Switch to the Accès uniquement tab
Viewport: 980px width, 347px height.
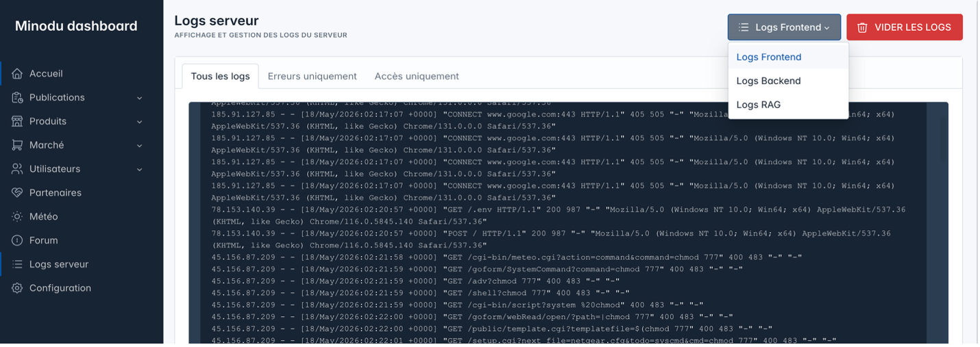tap(417, 76)
